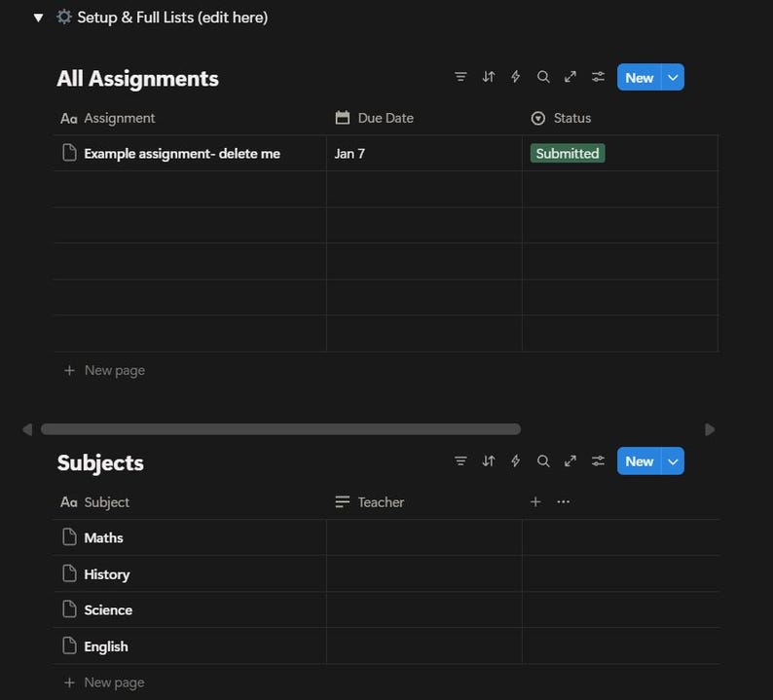The height and width of the screenshot is (700, 773).
Task: Open All Assignments as full page
Action: [571, 77]
